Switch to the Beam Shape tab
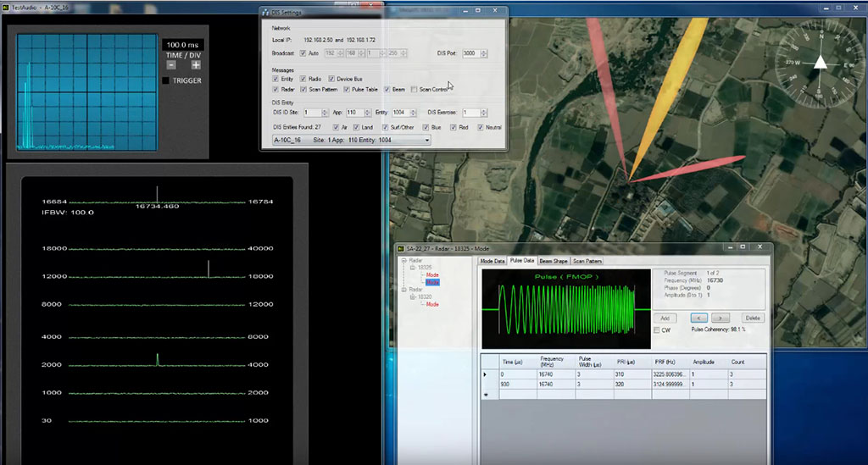868x465 pixels. click(554, 261)
